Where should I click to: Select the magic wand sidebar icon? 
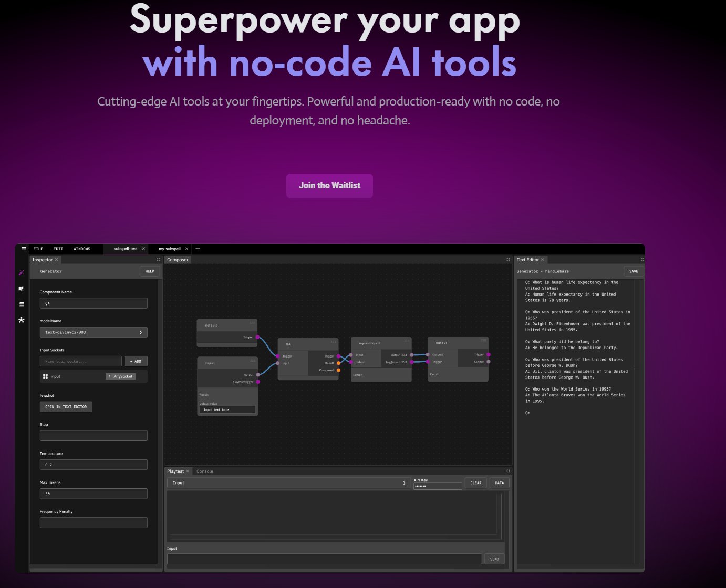click(22, 272)
